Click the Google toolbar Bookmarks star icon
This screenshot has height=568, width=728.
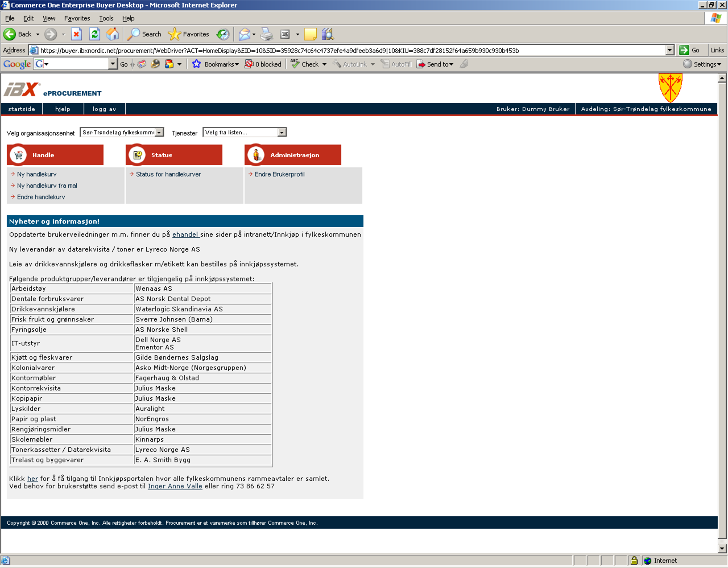197,64
